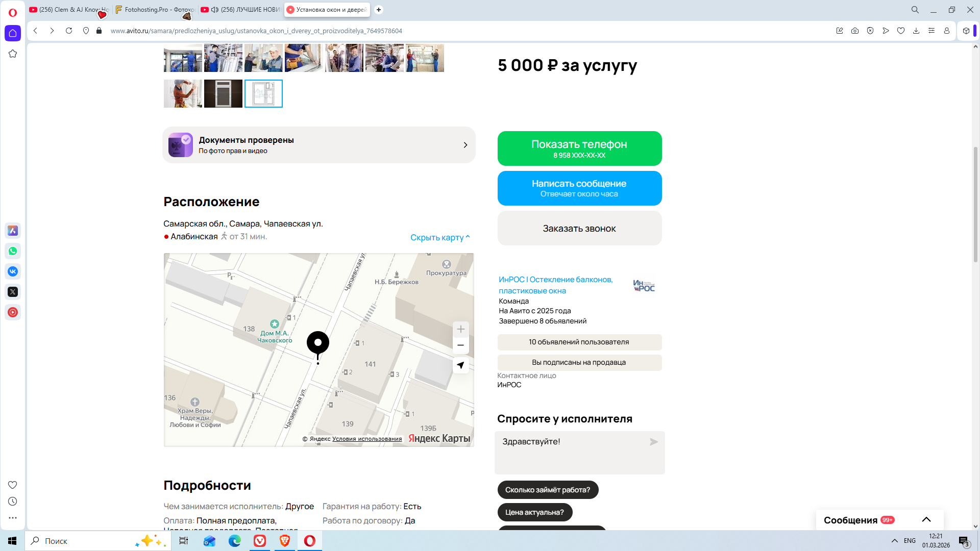Reload the current page
Image resolution: width=980 pixels, height=551 pixels.
pyautogui.click(x=69, y=31)
